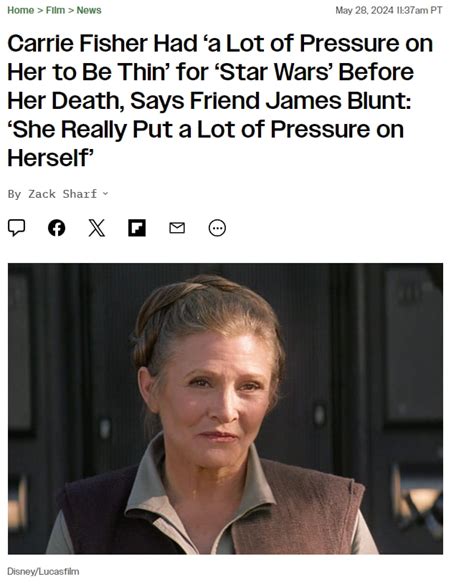Click the separator between Film and News

click(71, 10)
